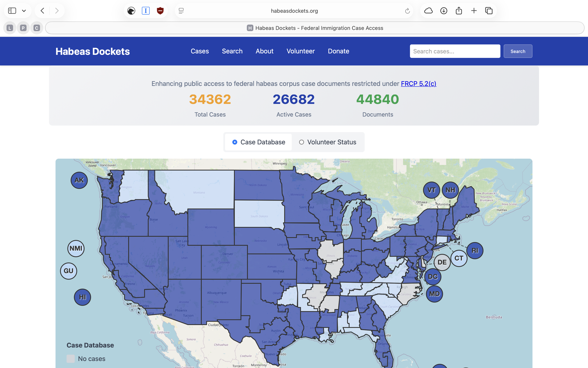This screenshot has height=368, width=588.
Task: Click the CT state marker
Action: (459, 258)
